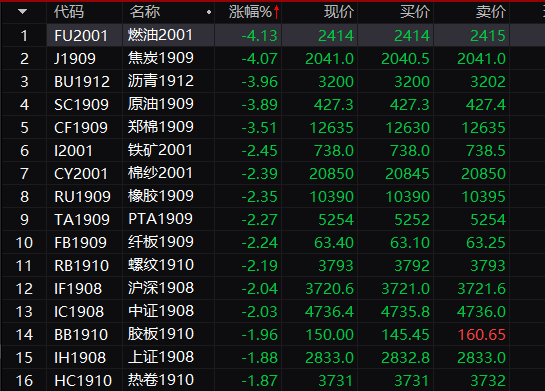Sort by 现价 column header
The width and height of the screenshot is (545, 391).
coord(339,12)
